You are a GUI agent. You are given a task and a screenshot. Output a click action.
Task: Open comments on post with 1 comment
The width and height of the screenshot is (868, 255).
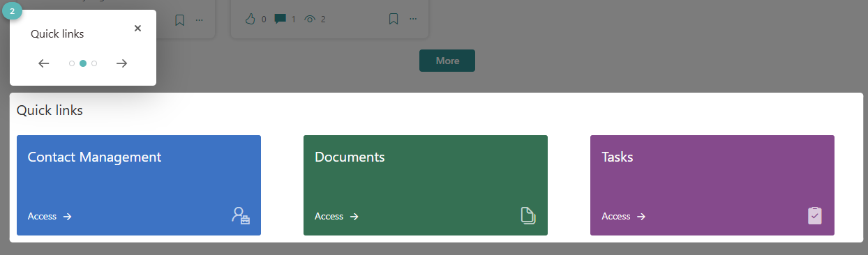[280, 19]
